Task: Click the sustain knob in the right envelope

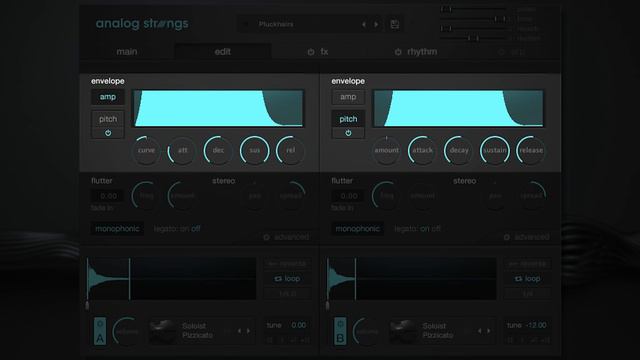Action: pos(495,150)
